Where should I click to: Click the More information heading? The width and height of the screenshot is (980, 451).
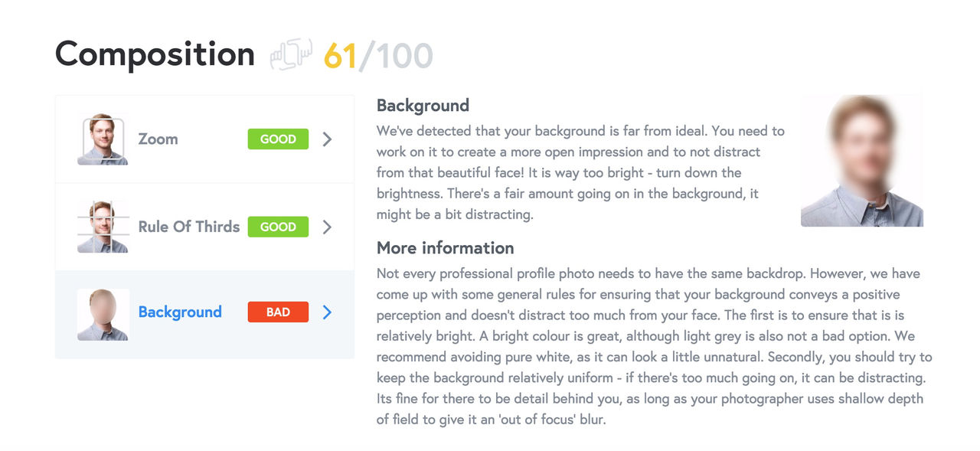click(x=445, y=248)
